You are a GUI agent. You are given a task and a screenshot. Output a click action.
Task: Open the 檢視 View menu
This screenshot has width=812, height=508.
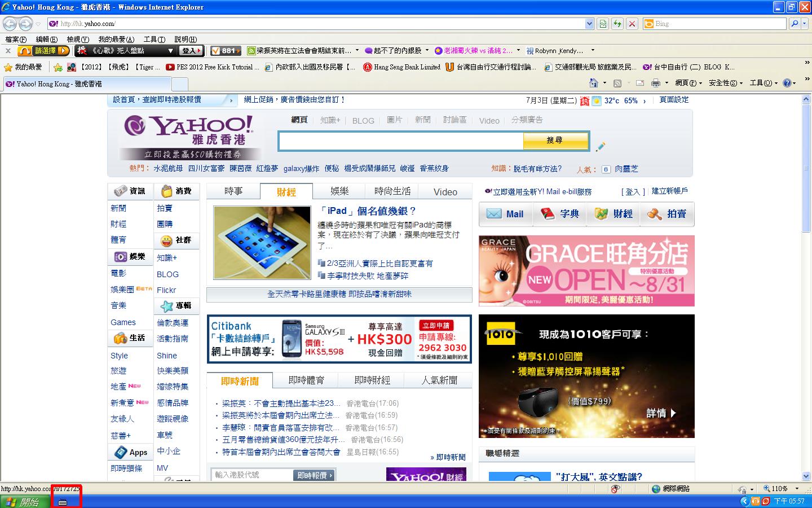(x=78, y=40)
